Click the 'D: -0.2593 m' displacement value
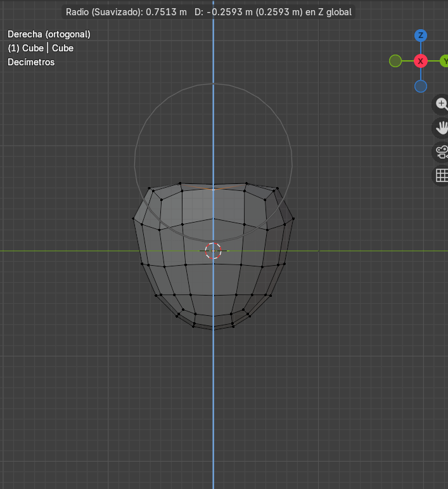The image size is (448, 489). (x=225, y=12)
